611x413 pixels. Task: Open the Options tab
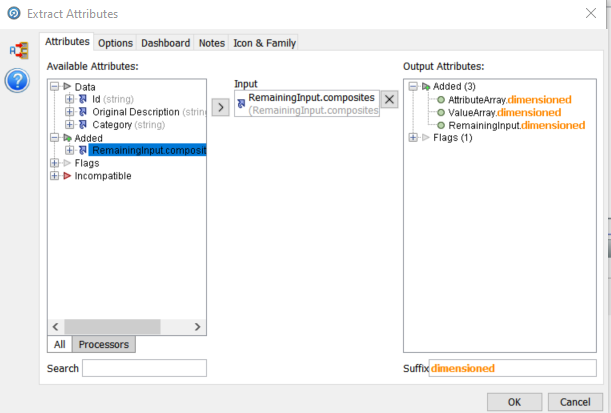point(115,43)
